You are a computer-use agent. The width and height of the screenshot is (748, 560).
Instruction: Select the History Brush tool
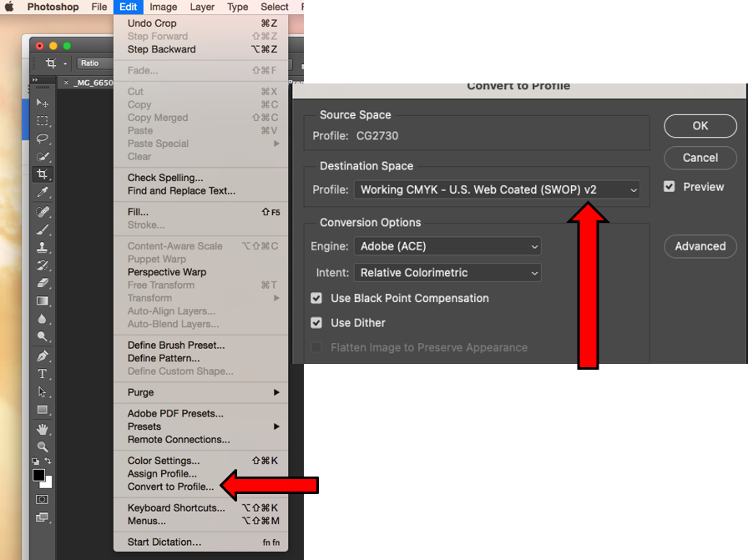(42, 265)
